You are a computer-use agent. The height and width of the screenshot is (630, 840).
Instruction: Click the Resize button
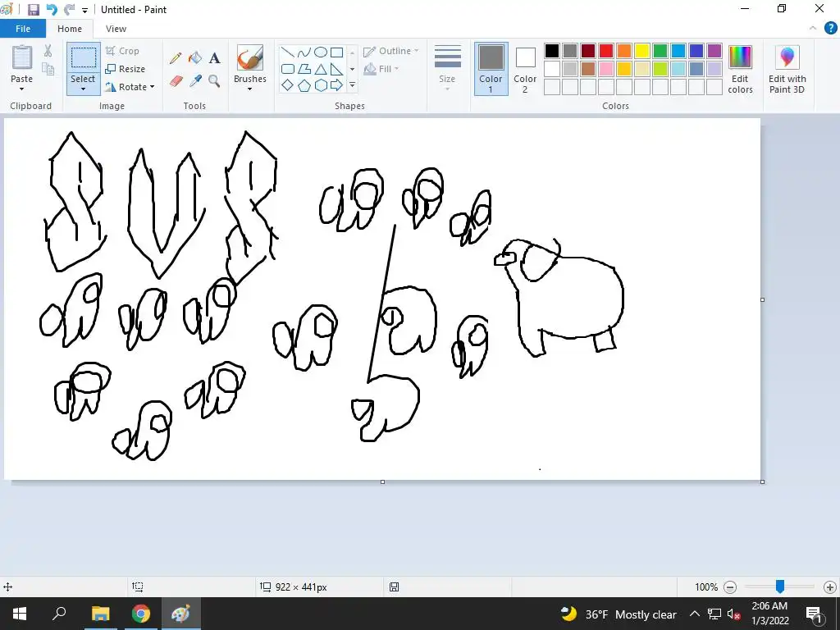tap(126, 69)
